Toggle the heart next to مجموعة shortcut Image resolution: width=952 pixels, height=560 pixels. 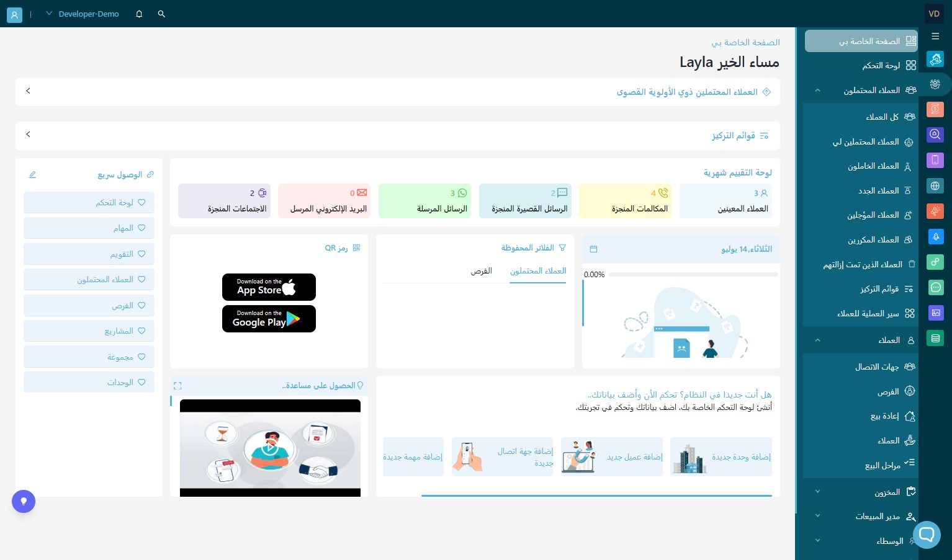coord(141,357)
